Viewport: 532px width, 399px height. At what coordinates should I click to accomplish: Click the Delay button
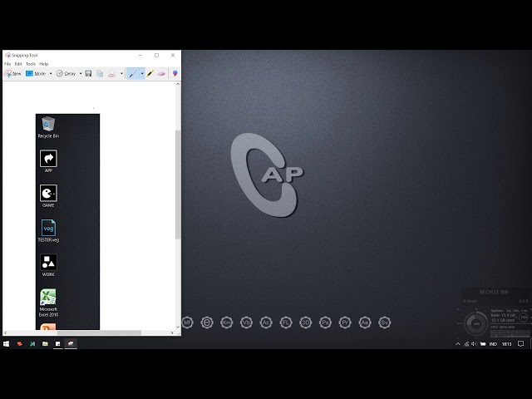pyautogui.click(x=66, y=74)
